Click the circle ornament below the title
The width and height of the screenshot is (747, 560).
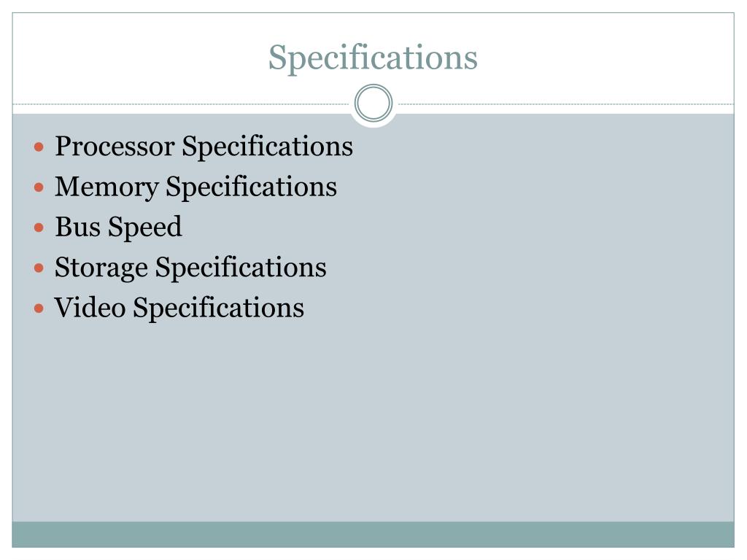[x=373, y=103]
